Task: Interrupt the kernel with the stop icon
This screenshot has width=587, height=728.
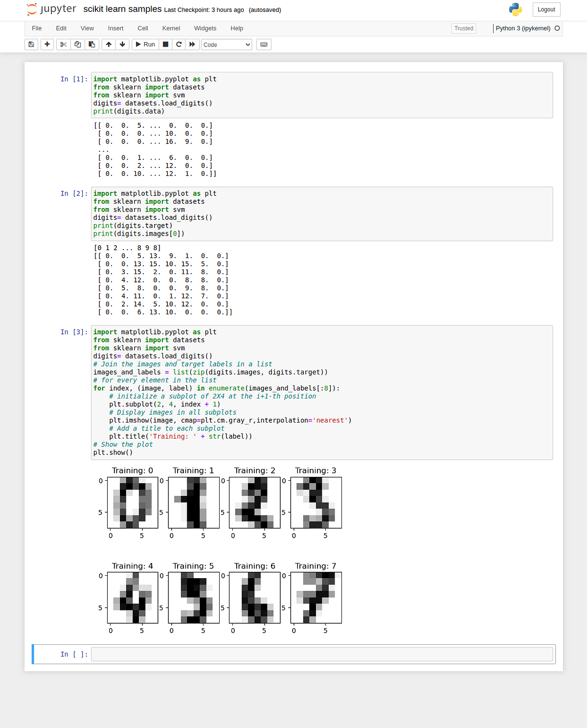Action: pos(165,45)
